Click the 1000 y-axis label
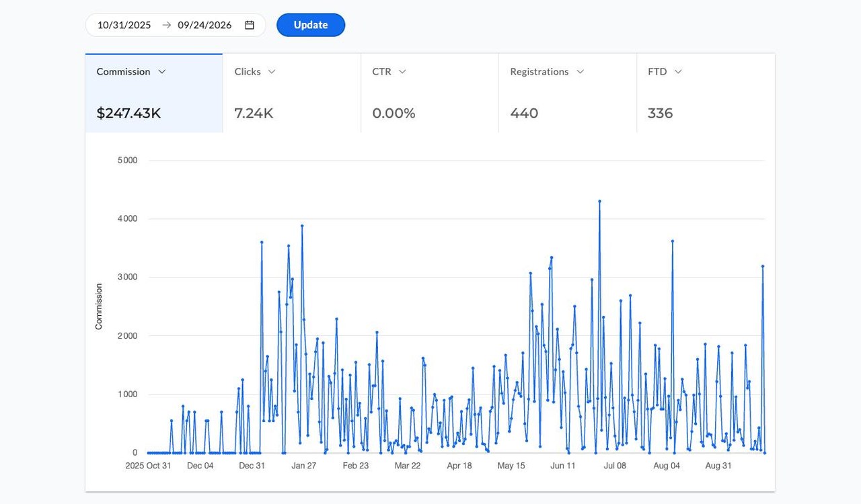The height and width of the screenshot is (504, 861). (127, 394)
